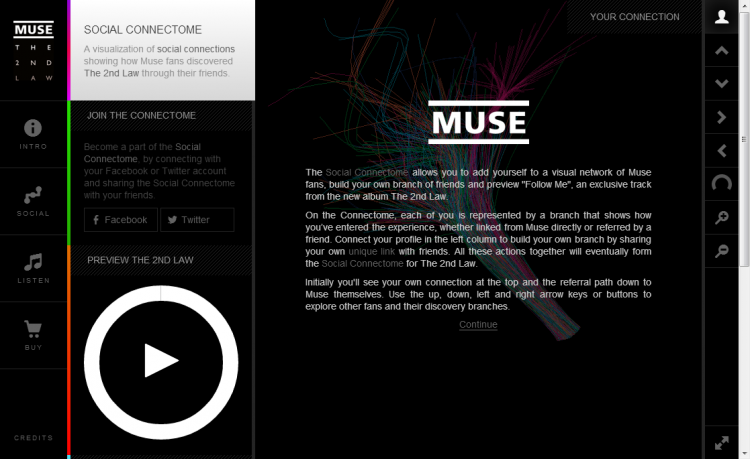Click Social Connectome link before 'for The 2nd Law'
This screenshot has width=750, height=459.
[x=363, y=263]
